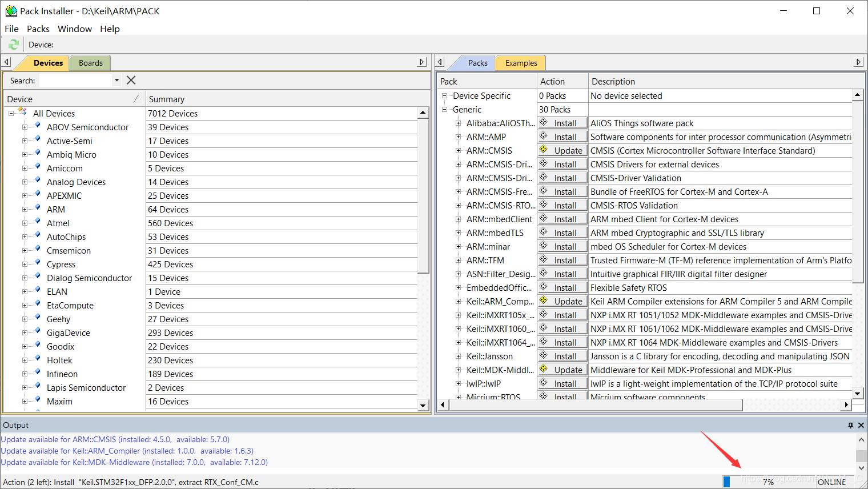Click the device icon next to ABOV Semiconductor
868x489 pixels.
[37, 126]
